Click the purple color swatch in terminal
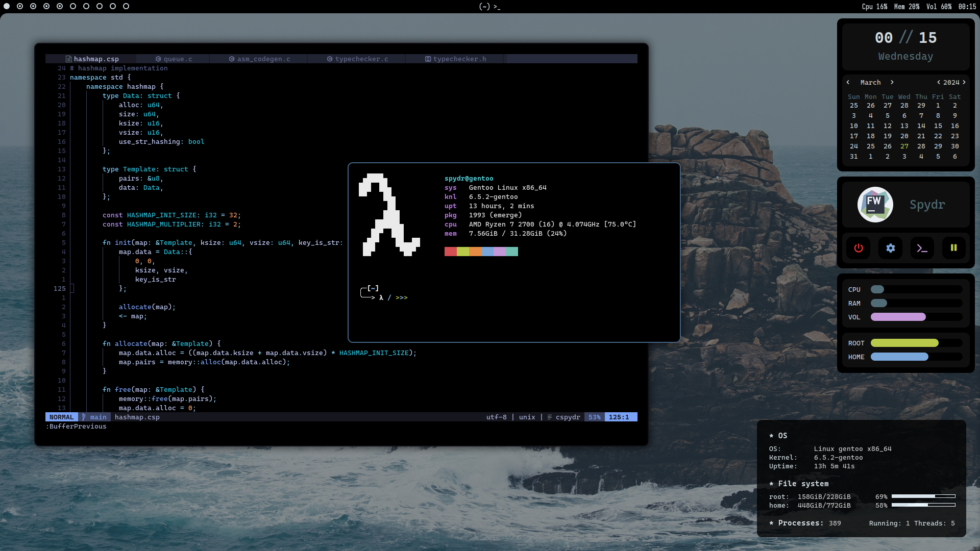Screen dimensions: 980x551 click(x=500, y=252)
